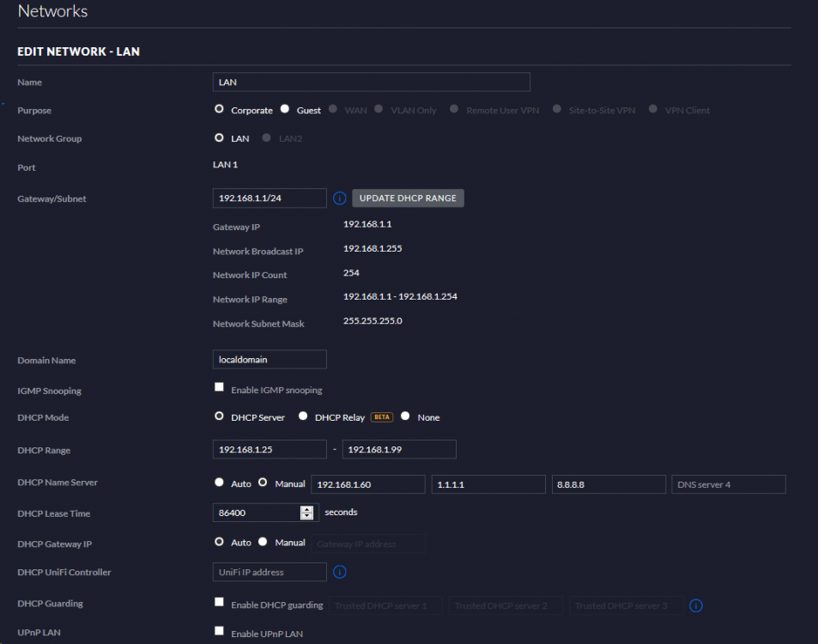Click EDIT NETWORK - LAN heading
The height and width of the screenshot is (644, 818).
click(x=78, y=52)
